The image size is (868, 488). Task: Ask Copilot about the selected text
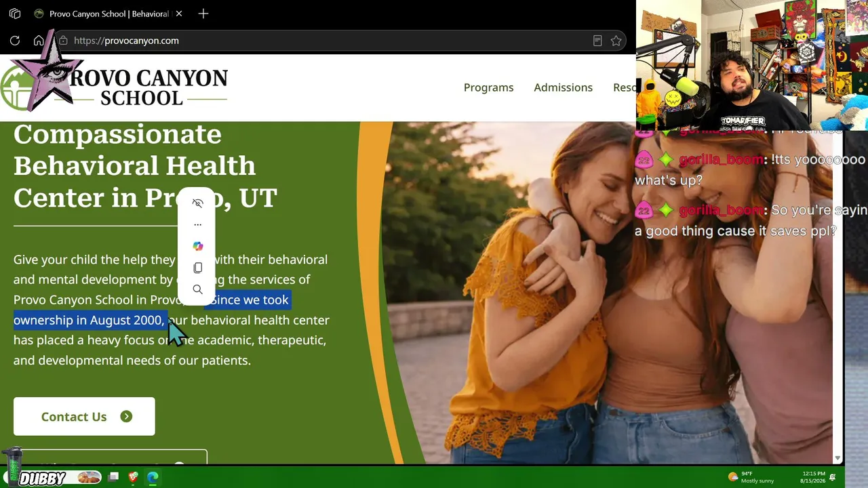point(197,246)
